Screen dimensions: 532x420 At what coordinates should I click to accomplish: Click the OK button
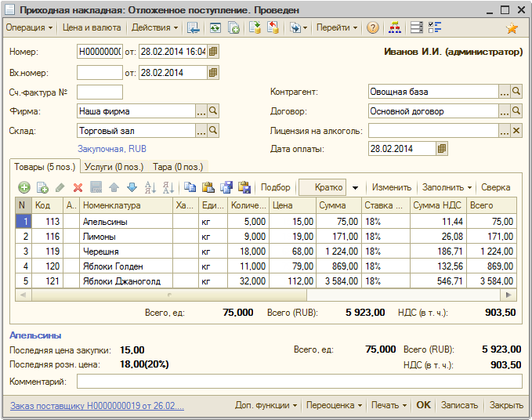point(423,405)
